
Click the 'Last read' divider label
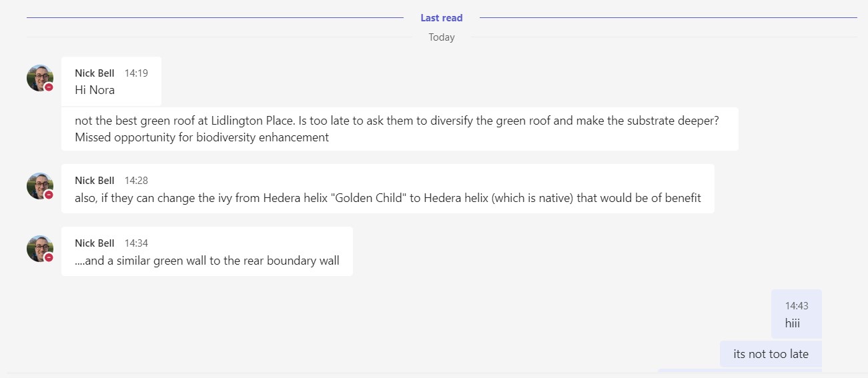[x=442, y=18]
